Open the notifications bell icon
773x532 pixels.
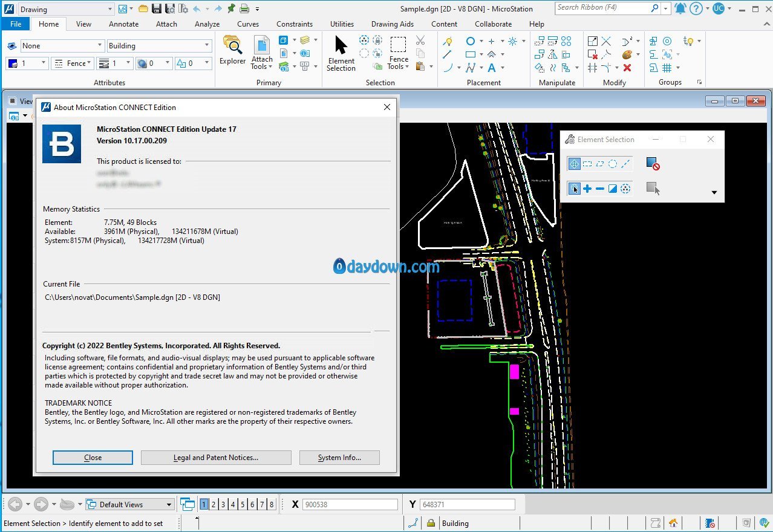(x=680, y=8)
